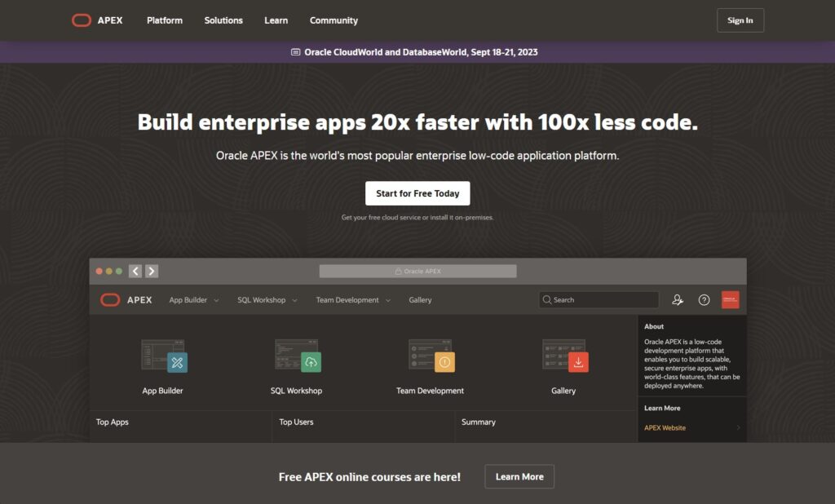Click the magnifier icon in the Search box
This screenshot has width=835, height=504.
tap(547, 300)
